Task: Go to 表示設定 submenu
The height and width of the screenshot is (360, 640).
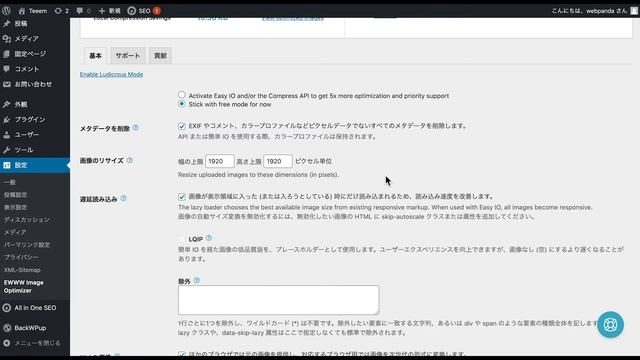Action: point(16,207)
